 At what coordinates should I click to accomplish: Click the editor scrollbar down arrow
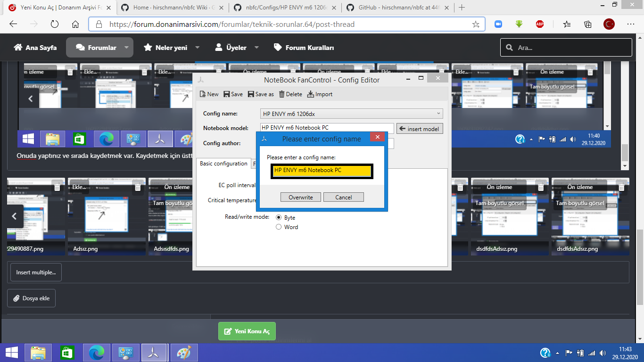point(625,166)
